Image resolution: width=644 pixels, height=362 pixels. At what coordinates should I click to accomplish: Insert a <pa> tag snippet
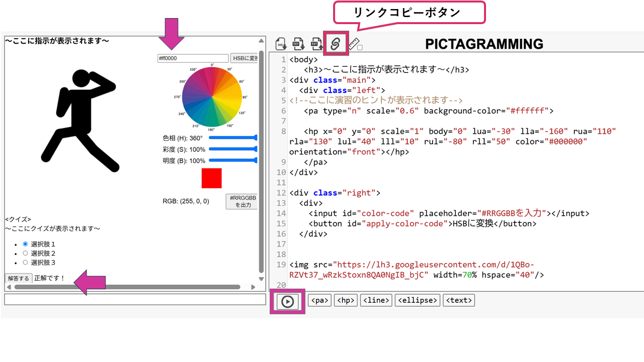click(319, 300)
